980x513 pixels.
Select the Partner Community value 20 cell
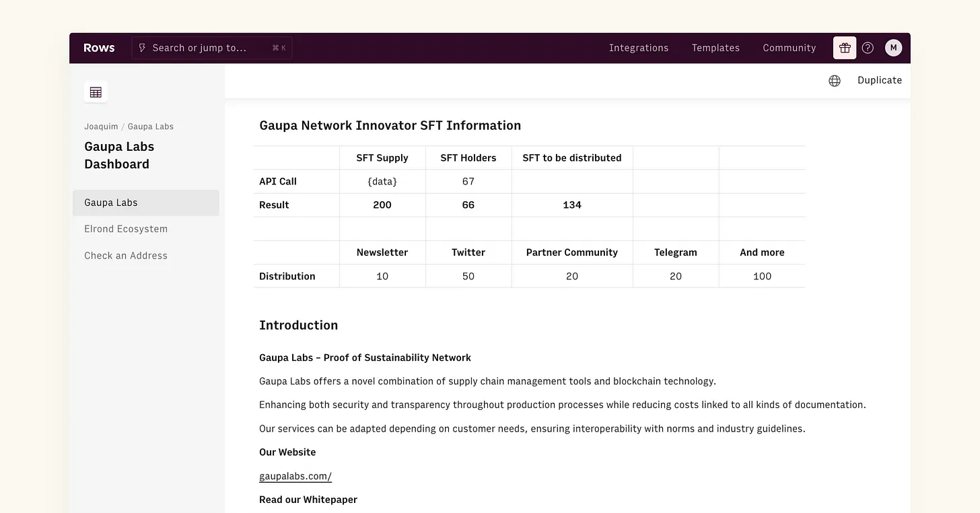click(x=572, y=276)
